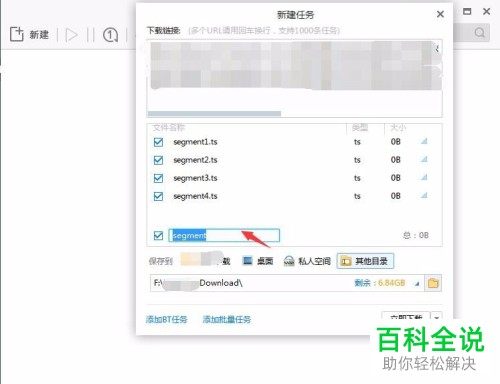Expand the save path history dropdown arrow
500x384 pixels.
[x=417, y=284]
